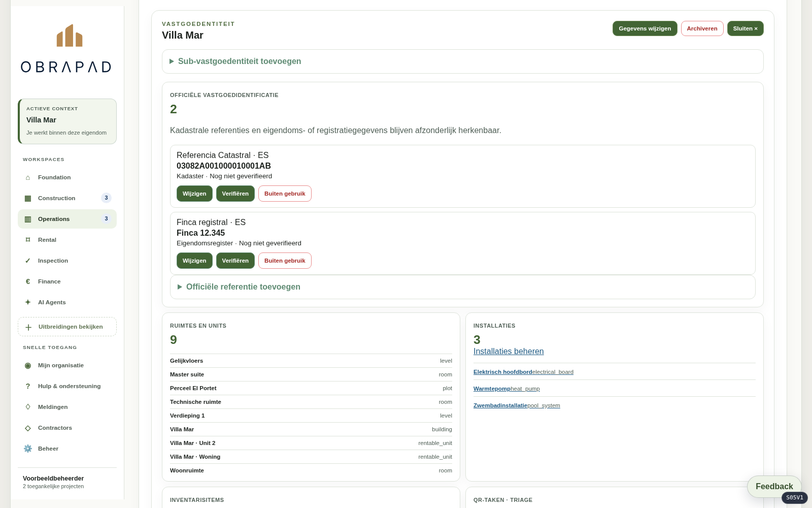Open Foundation workspace house icon

coord(28,177)
